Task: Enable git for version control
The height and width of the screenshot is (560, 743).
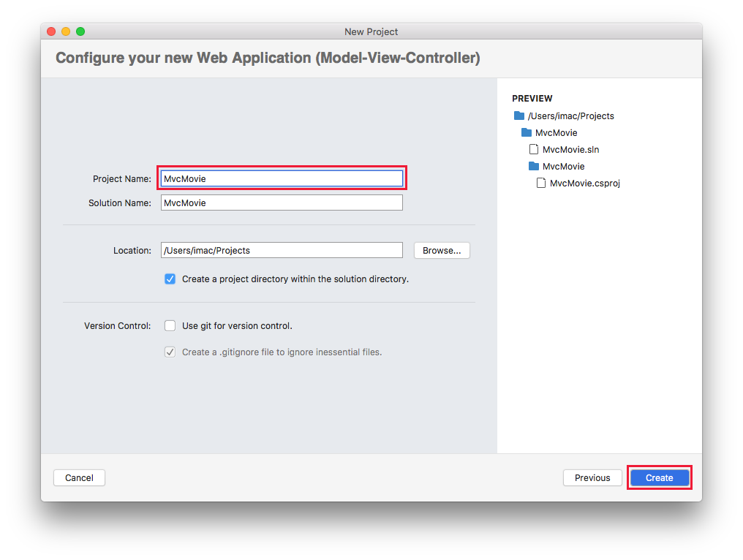Action: (170, 325)
